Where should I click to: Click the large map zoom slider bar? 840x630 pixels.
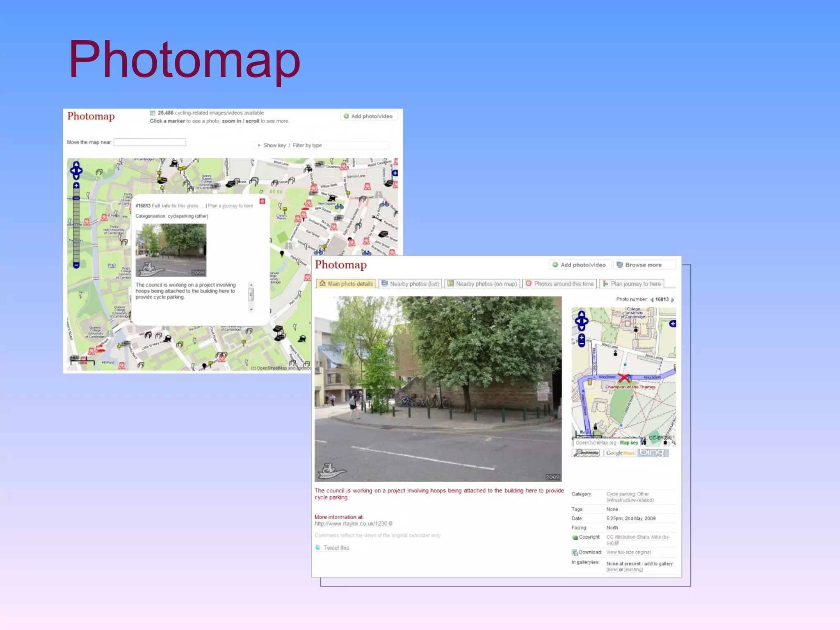76,225
